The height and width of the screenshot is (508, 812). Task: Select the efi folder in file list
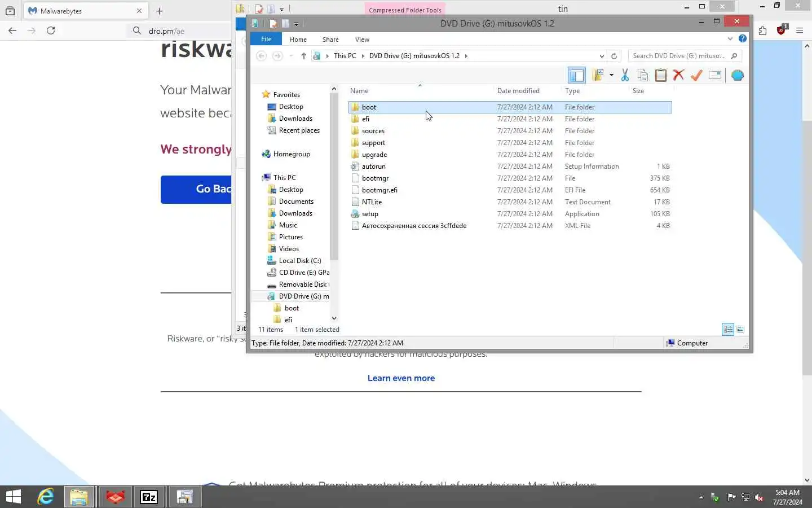(510, 119)
